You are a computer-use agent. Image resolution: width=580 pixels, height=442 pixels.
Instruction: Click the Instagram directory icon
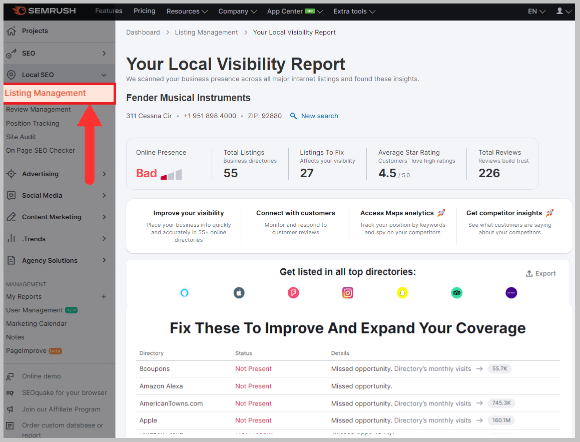[x=347, y=293]
